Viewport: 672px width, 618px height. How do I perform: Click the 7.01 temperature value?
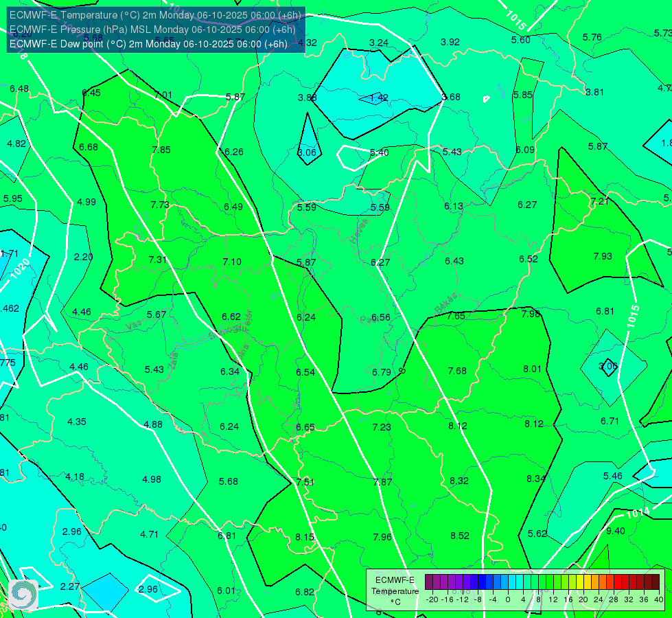click(163, 95)
